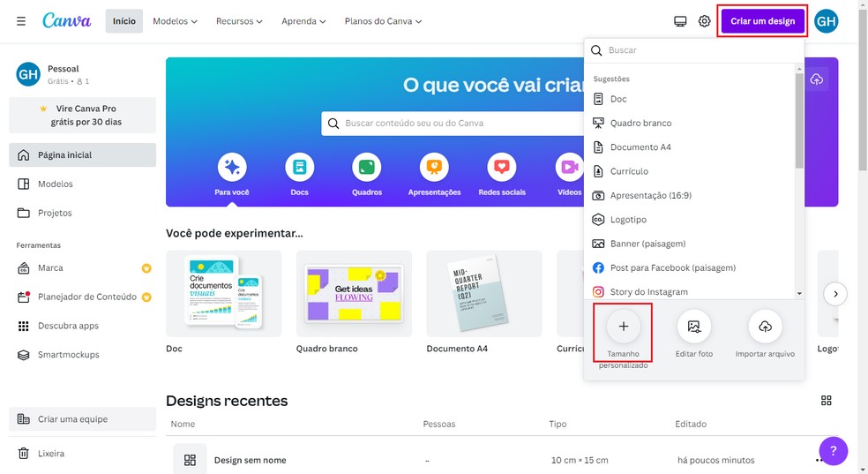Click the Buscar field in design dropdown
Image resolution: width=868 pixels, height=474 pixels.
[x=694, y=50]
